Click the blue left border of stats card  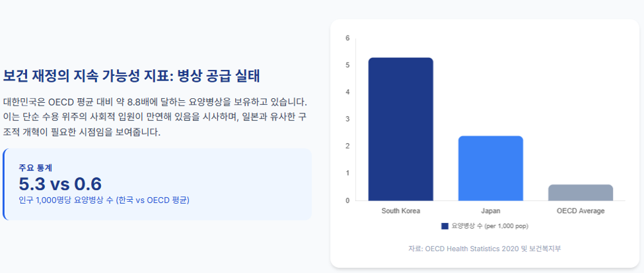coord(4,184)
